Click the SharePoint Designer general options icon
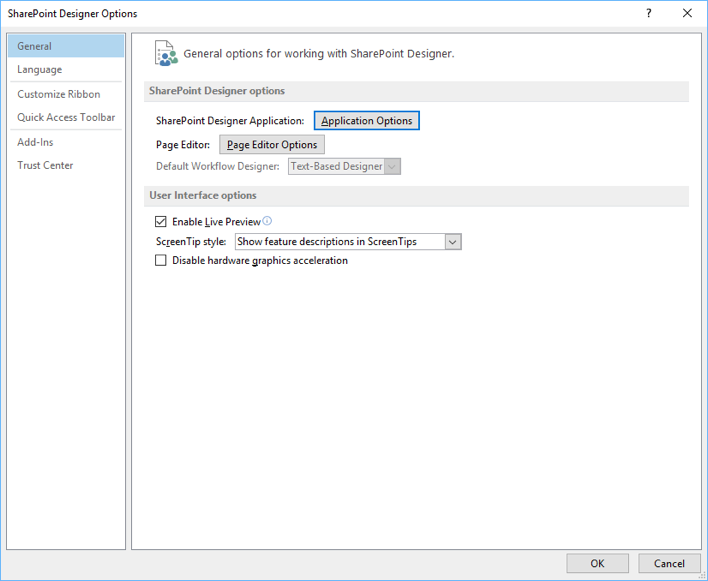 coord(166,53)
